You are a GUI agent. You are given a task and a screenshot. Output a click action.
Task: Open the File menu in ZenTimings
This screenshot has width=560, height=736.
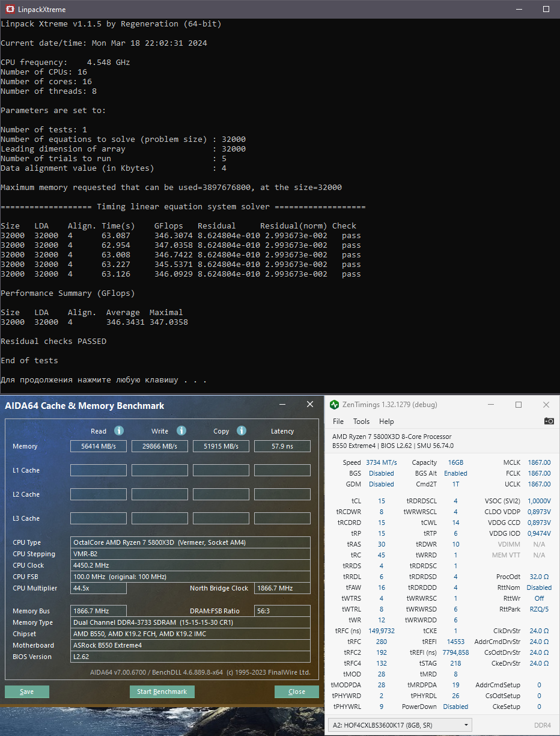[x=338, y=422]
